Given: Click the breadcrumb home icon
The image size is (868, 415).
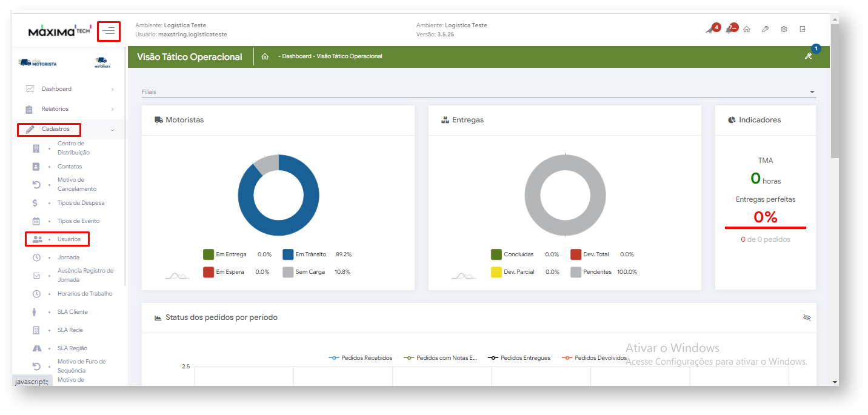Looking at the screenshot, I should pyautogui.click(x=265, y=56).
